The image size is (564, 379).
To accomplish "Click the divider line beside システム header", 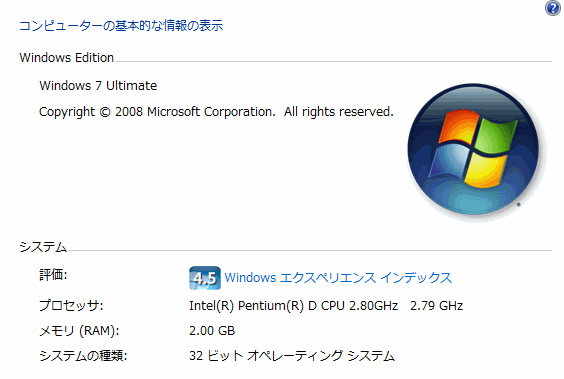I will (310, 250).
